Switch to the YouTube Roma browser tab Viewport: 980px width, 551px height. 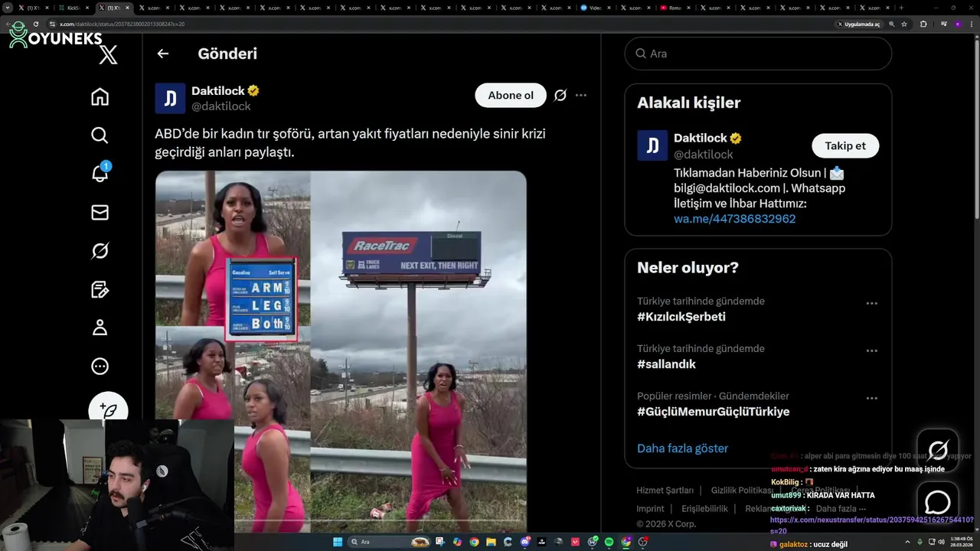[674, 8]
